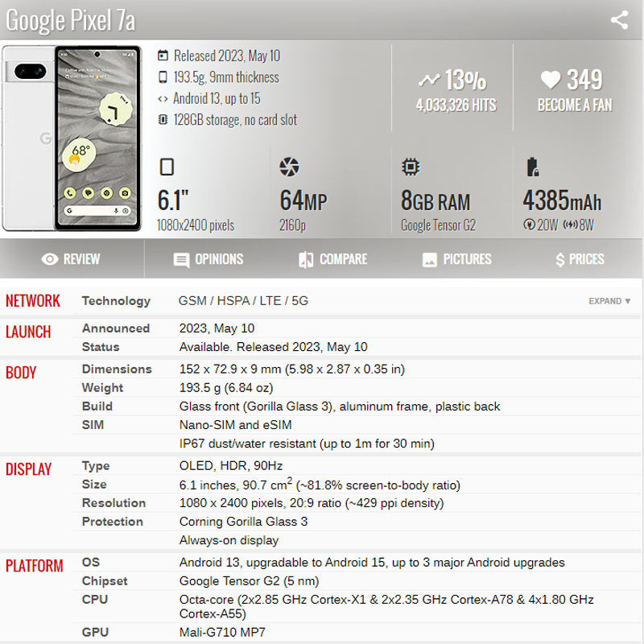Click the Dimensions spec label

tap(117, 369)
